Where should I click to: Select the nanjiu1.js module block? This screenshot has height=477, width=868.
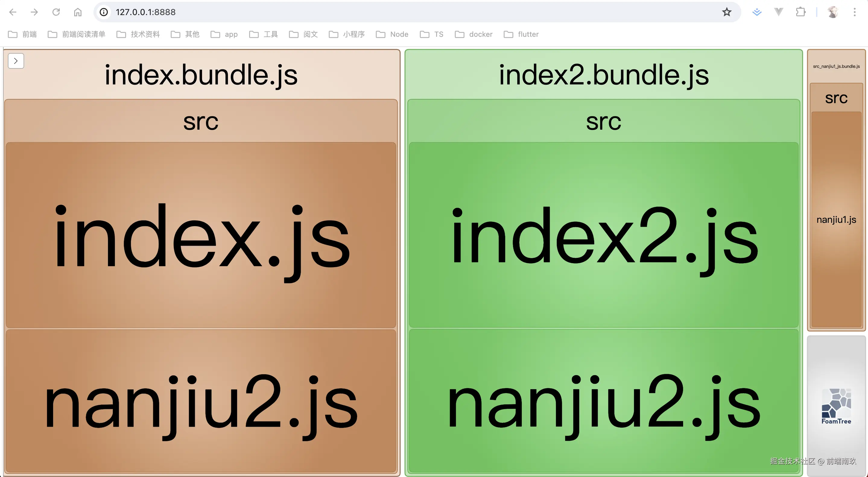pyautogui.click(x=836, y=220)
